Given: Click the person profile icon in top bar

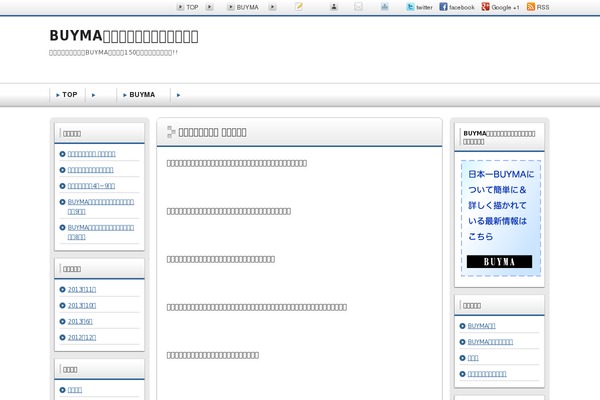Looking at the screenshot, I should pyautogui.click(x=334, y=7).
